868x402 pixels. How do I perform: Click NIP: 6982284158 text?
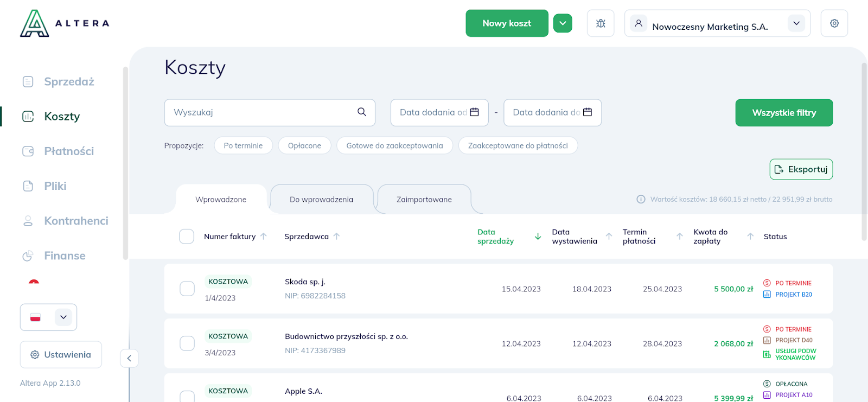[315, 296]
